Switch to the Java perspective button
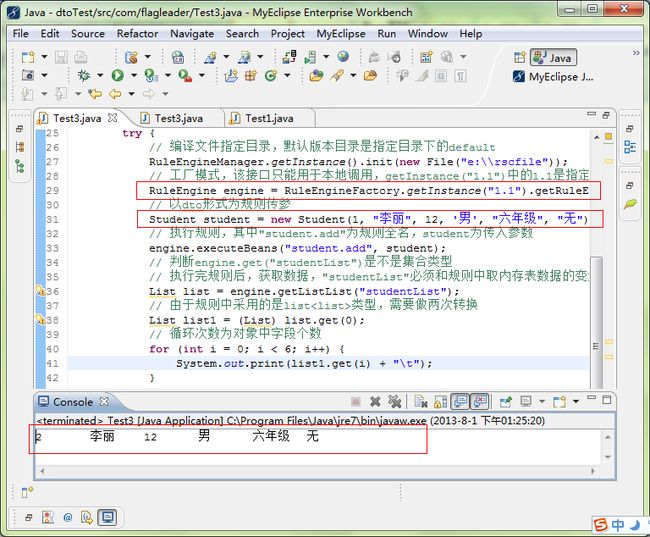Viewport: 650px width, 537px height. [x=553, y=58]
